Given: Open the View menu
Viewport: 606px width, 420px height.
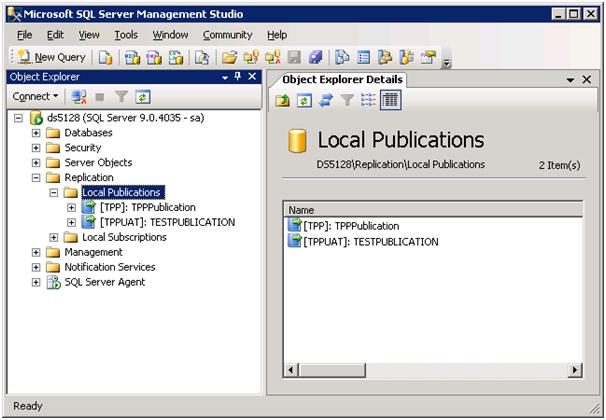Looking at the screenshot, I should tap(89, 35).
